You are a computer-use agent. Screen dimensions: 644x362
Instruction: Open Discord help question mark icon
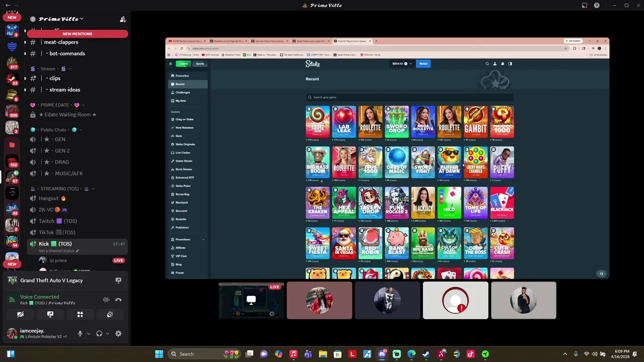click(597, 6)
